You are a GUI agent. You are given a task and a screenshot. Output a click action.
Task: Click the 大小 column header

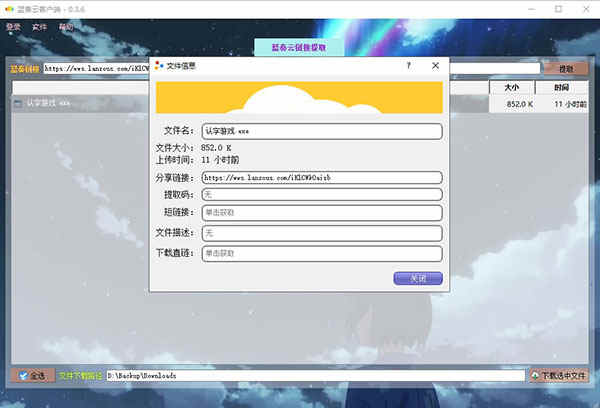click(x=512, y=88)
